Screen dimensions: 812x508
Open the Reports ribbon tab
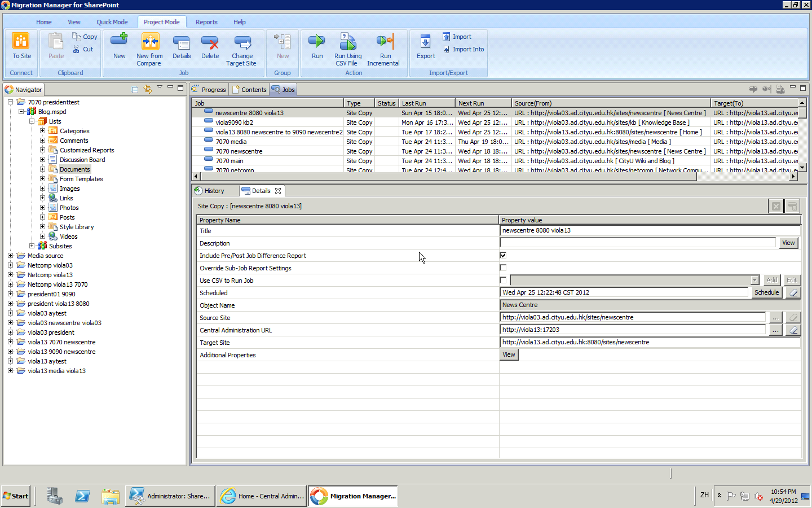point(206,22)
